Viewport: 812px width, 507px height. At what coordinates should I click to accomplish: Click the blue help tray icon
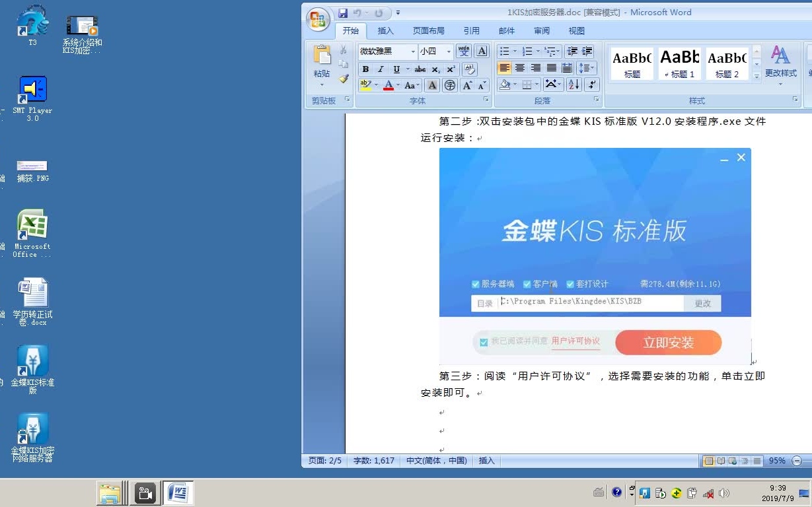617,492
